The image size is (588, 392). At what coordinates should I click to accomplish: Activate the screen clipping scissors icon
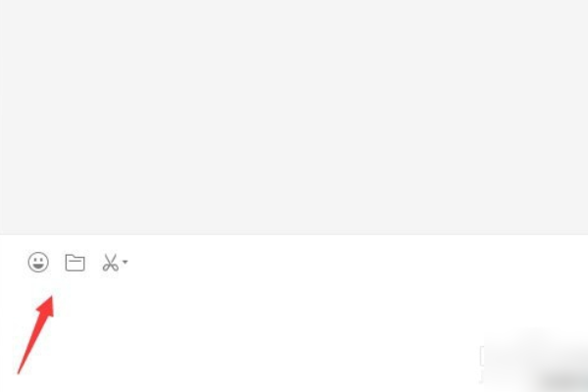pyautogui.click(x=110, y=263)
